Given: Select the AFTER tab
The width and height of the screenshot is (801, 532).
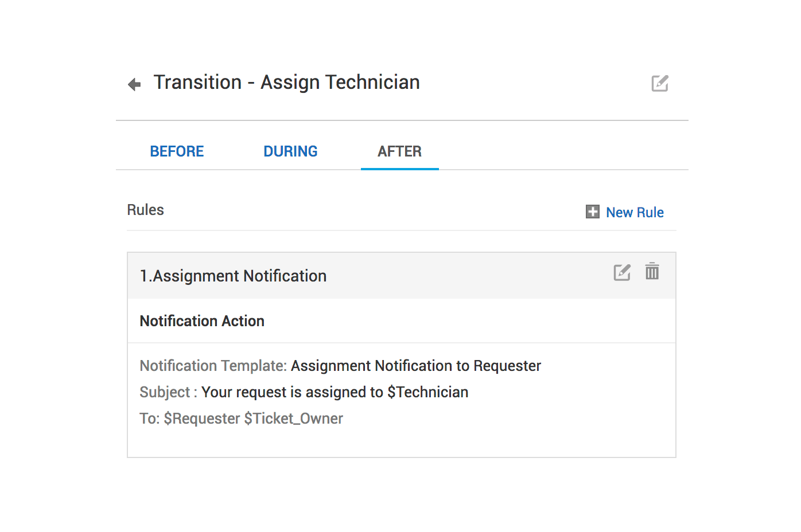Looking at the screenshot, I should coord(399,151).
